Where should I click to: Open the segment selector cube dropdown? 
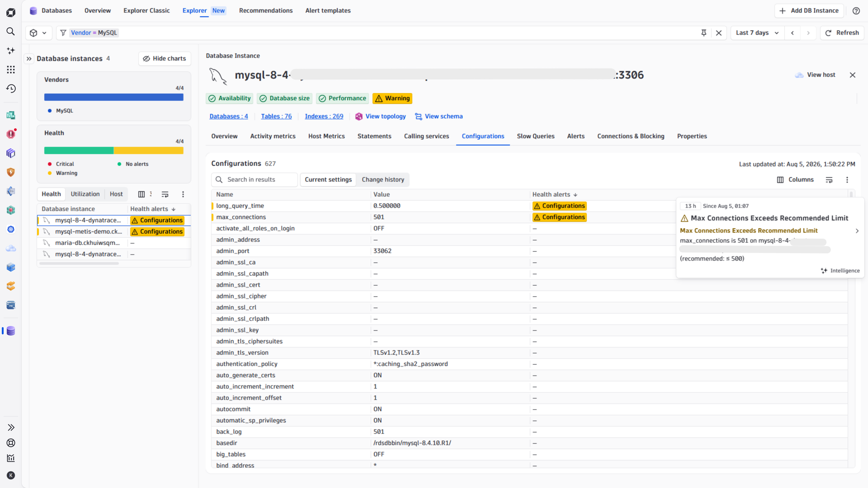point(38,33)
